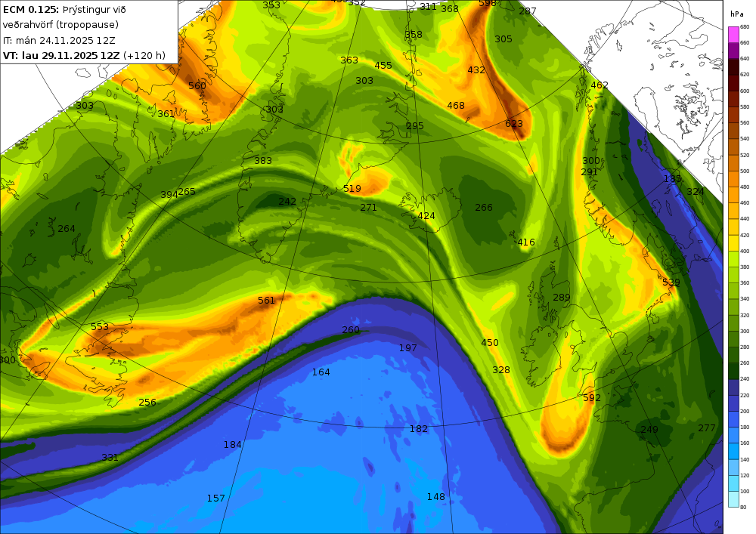Click the map value '291'
Image resolution: width=756 pixels, height=534 pixels.
589,172
